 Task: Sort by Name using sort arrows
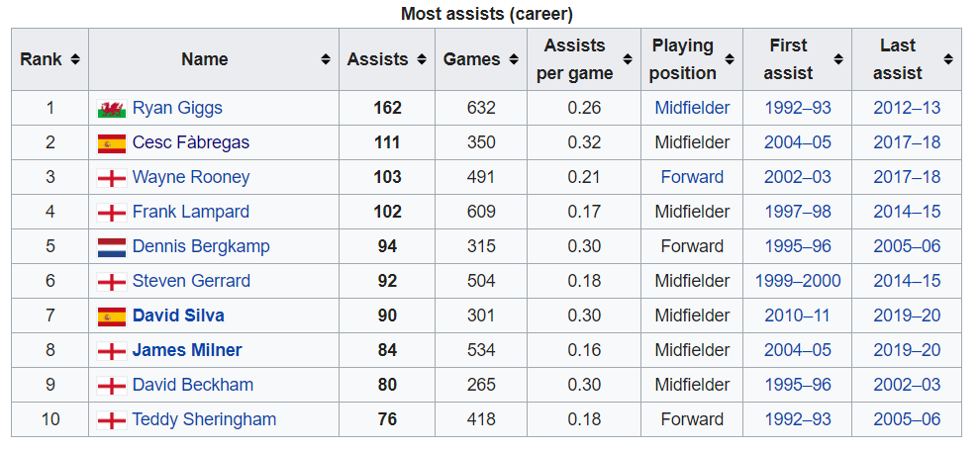325,59
